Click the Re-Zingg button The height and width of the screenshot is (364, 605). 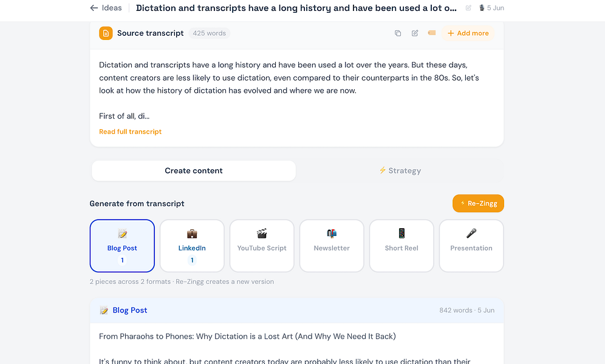(478, 203)
